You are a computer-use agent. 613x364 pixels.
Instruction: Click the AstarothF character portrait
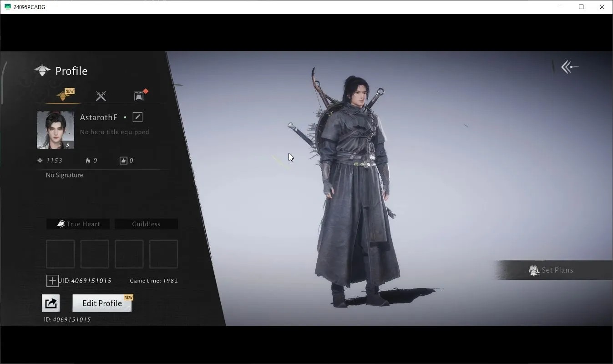(56, 130)
